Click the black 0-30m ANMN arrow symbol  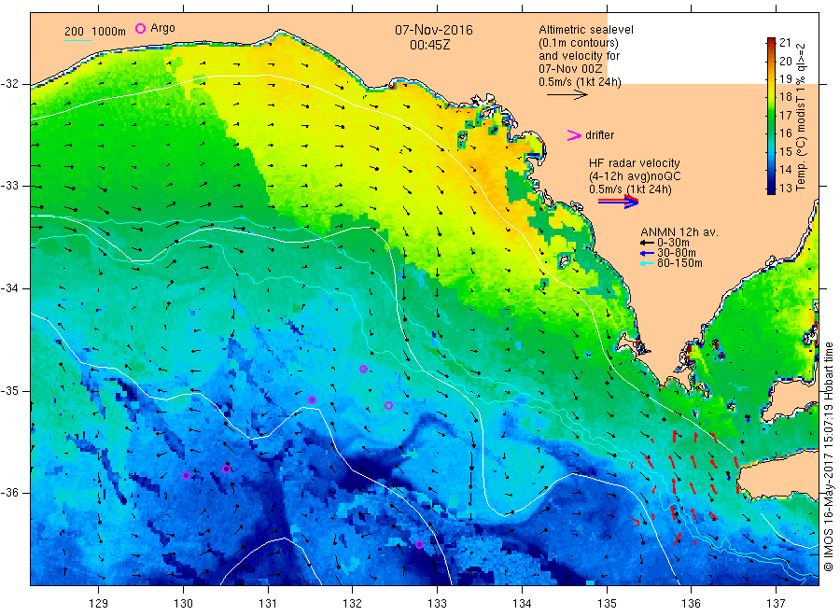[647, 243]
